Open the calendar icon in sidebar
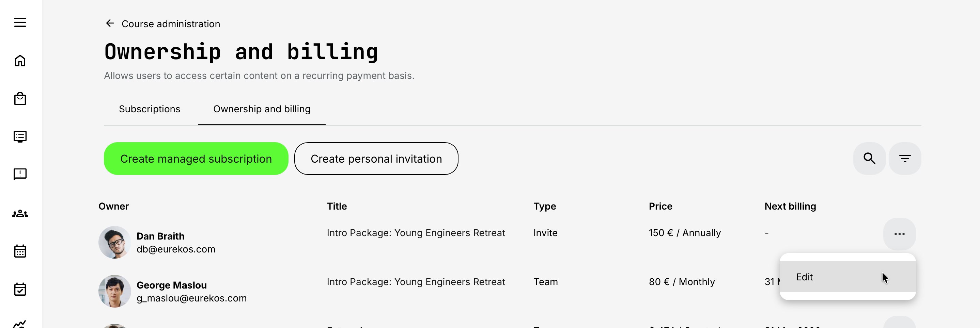Viewport: 980px width, 328px height. pos(19,251)
